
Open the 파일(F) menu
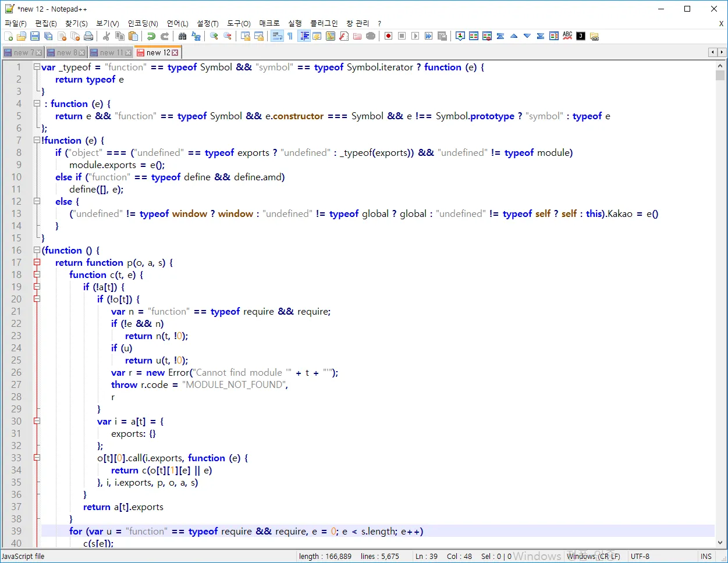[x=16, y=23]
